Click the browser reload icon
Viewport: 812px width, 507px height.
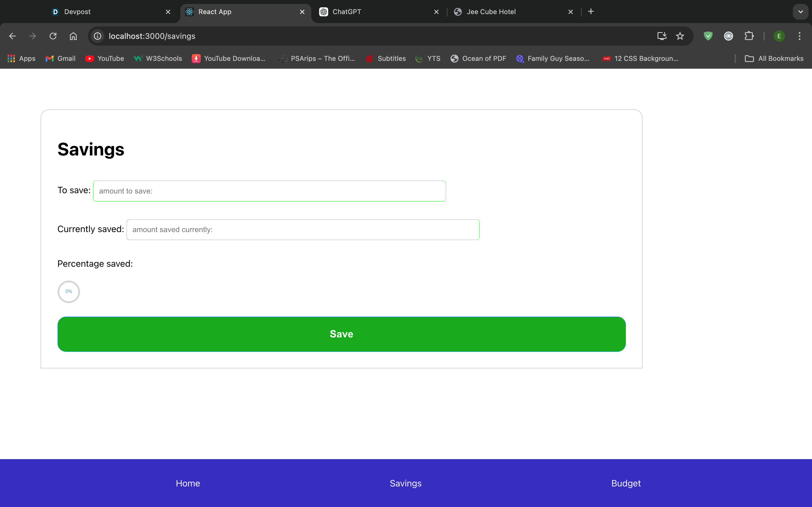click(53, 36)
